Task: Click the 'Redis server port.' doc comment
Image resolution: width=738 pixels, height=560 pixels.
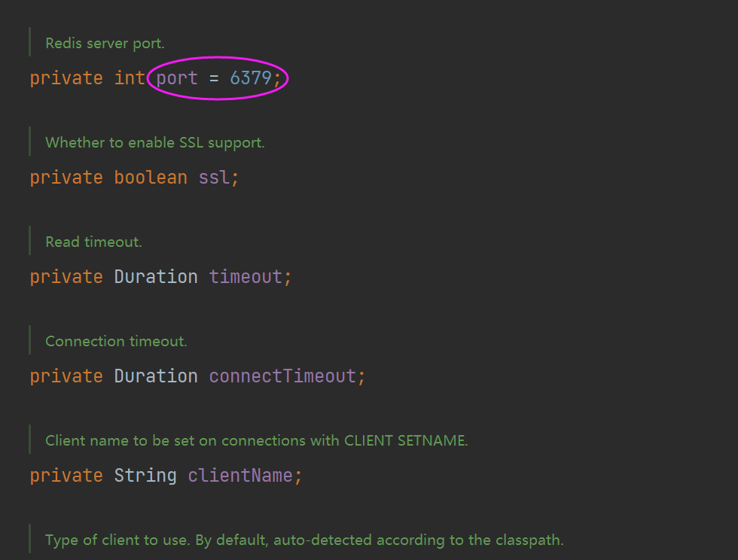Action: point(105,44)
